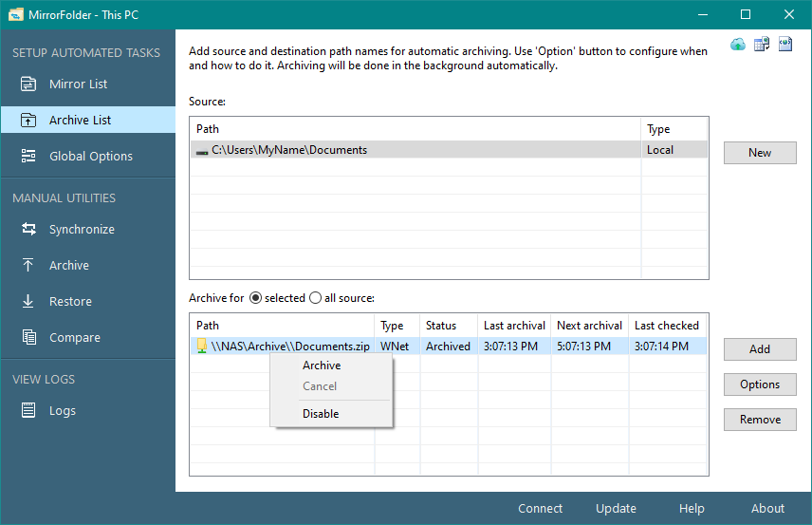Click Help in the bottom bar

point(692,509)
